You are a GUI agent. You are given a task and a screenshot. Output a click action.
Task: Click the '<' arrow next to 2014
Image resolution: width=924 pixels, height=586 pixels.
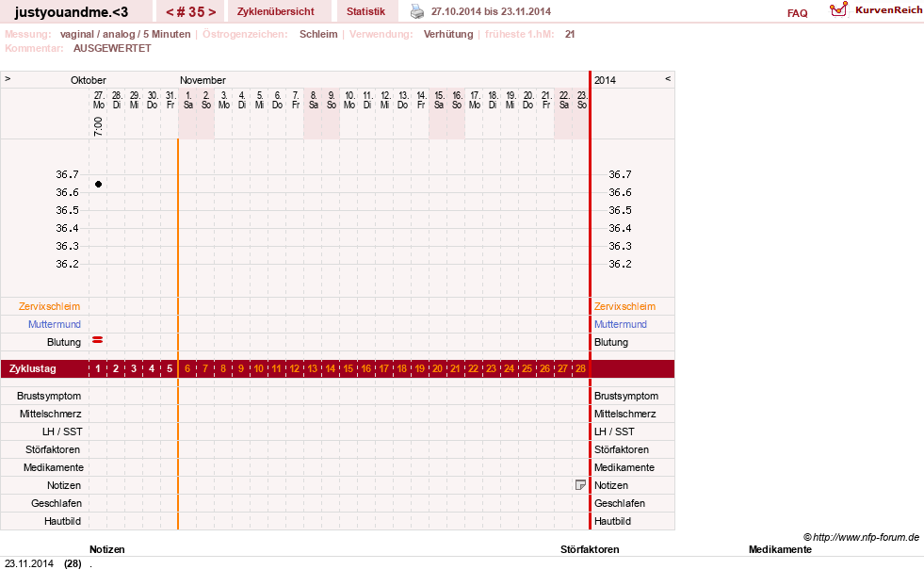tap(668, 78)
